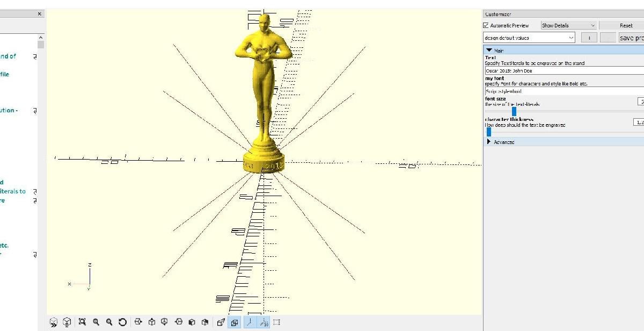Click the my font input field
The width and height of the screenshot is (644, 331).
click(564, 91)
